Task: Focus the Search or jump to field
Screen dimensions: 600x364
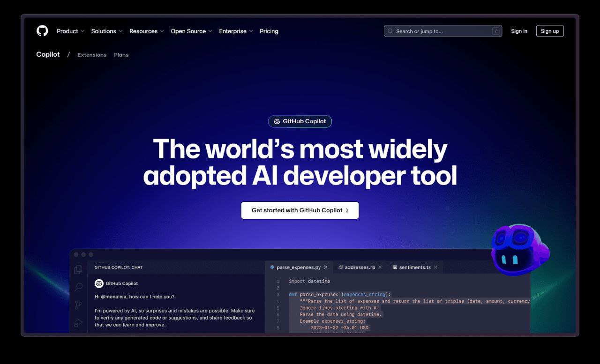Action: (x=443, y=31)
